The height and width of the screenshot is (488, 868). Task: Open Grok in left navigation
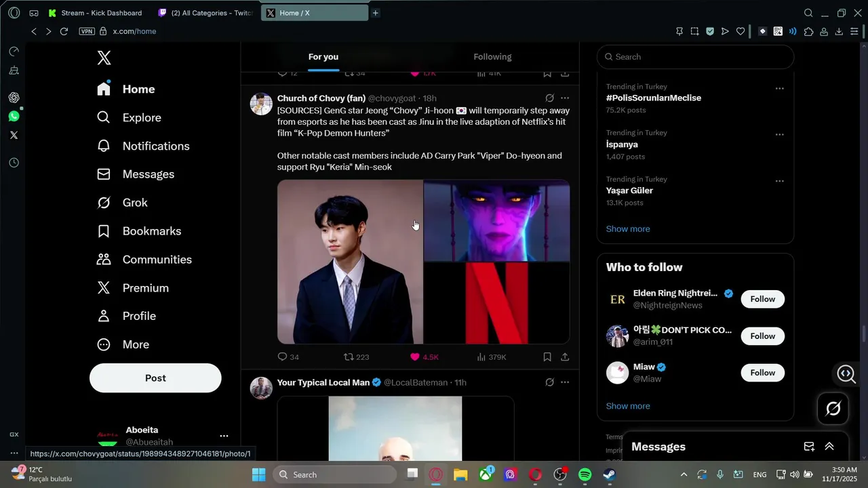(x=122, y=203)
